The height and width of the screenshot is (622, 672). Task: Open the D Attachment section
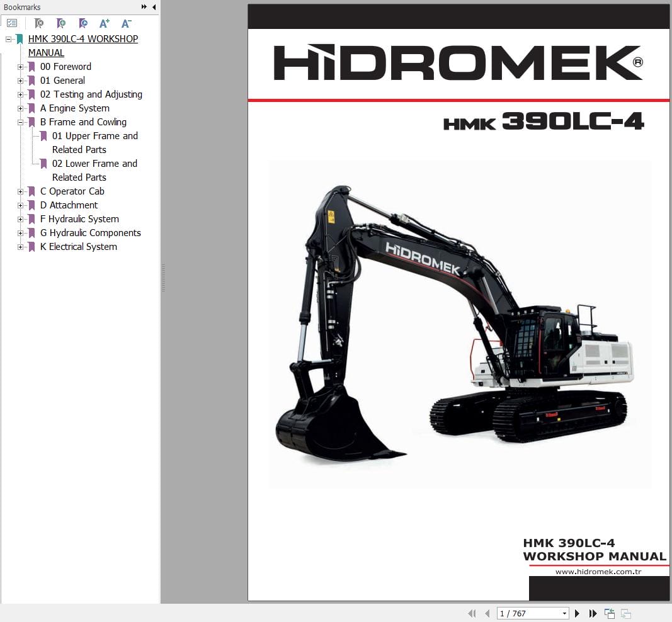tap(69, 205)
